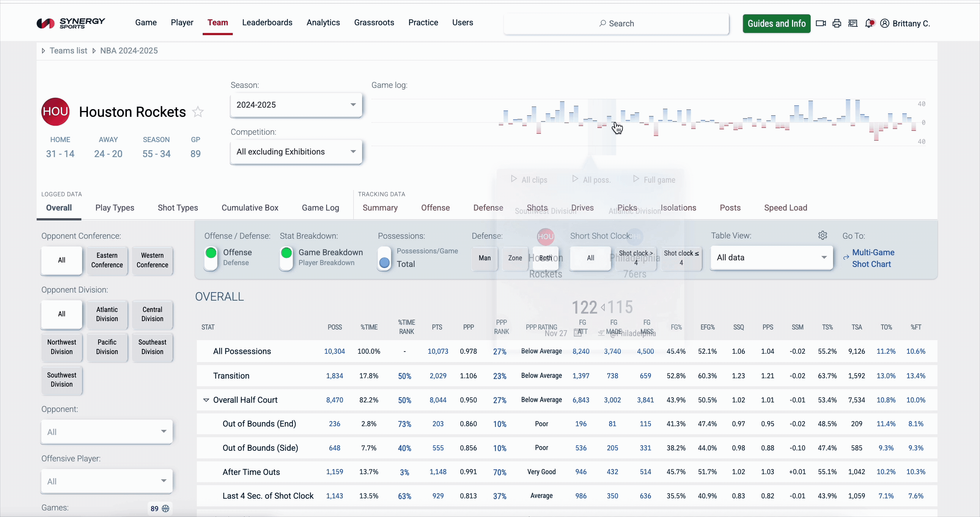Viewport: 980px width, 517px height.
Task: Click the globe icon beside Games count
Action: tap(166, 508)
